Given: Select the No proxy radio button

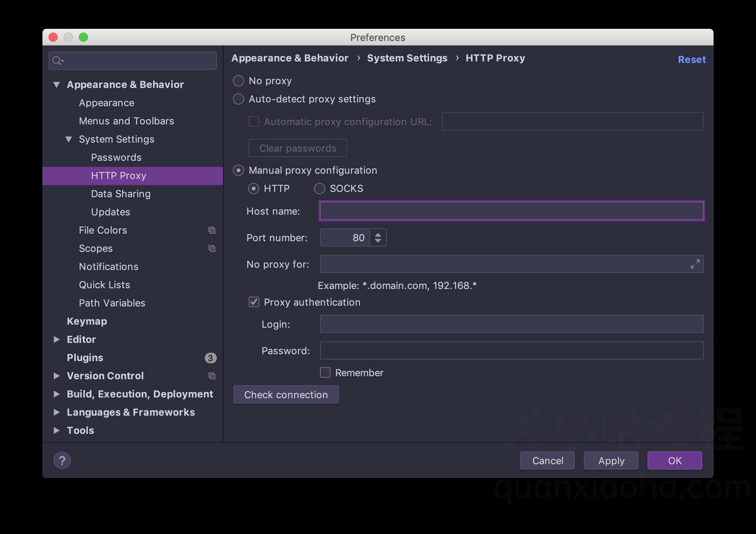Looking at the screenshot, I should tap(238, 81).
